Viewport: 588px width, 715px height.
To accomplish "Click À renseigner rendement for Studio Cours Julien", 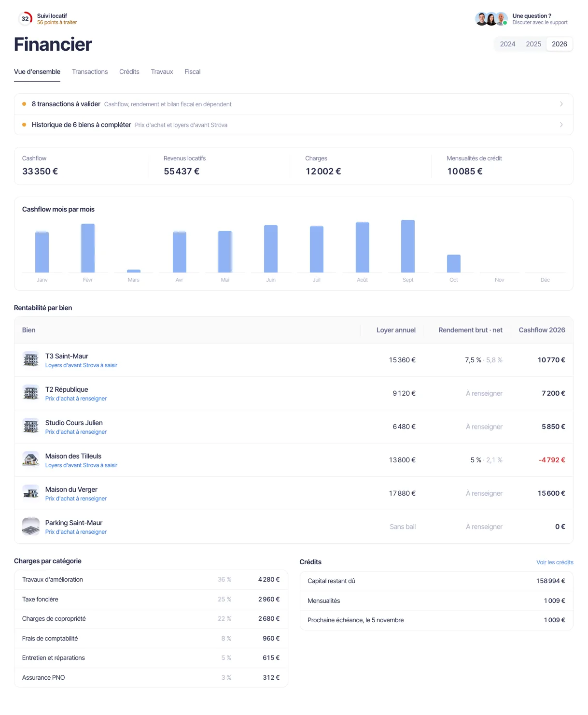I will [x=484, y=427].
